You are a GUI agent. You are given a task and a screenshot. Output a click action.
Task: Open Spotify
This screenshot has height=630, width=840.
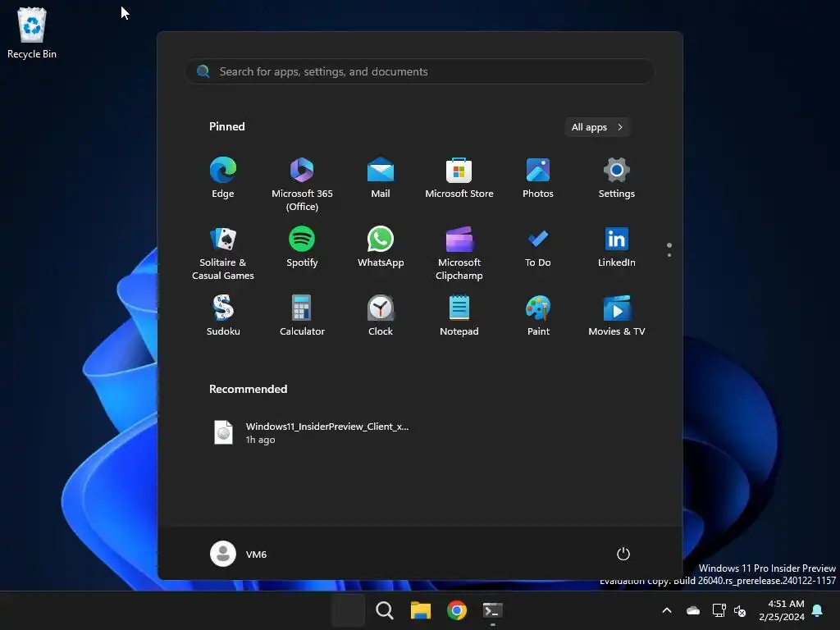coord(302,247)
